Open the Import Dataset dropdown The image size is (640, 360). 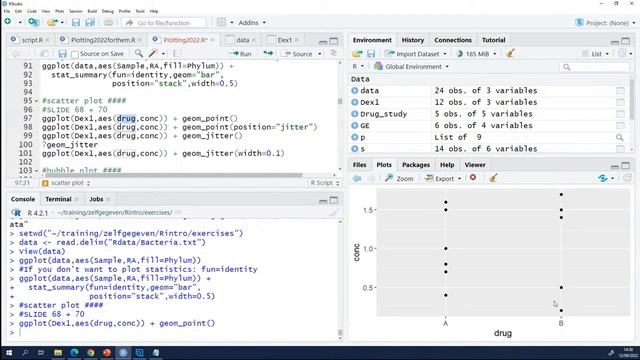pos(416,53)
